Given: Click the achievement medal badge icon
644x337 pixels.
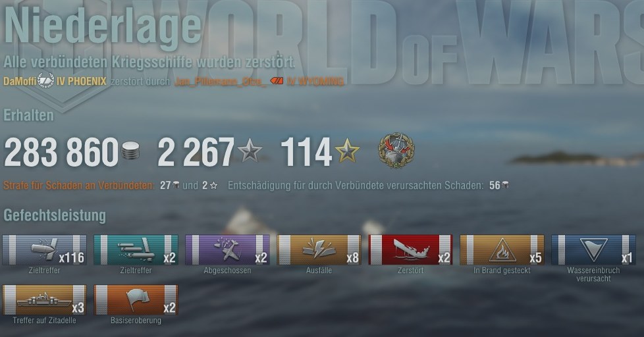Looking at the screenshot, I should [396, 150].
